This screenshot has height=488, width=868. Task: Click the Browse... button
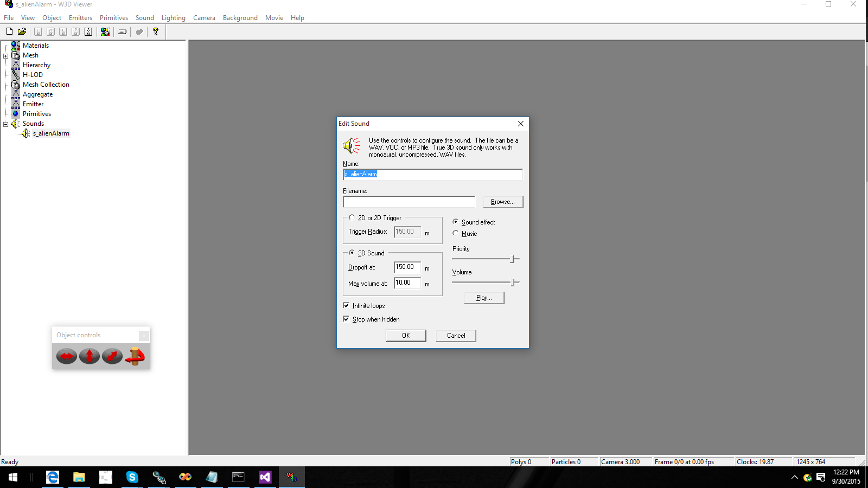[502, 202]
